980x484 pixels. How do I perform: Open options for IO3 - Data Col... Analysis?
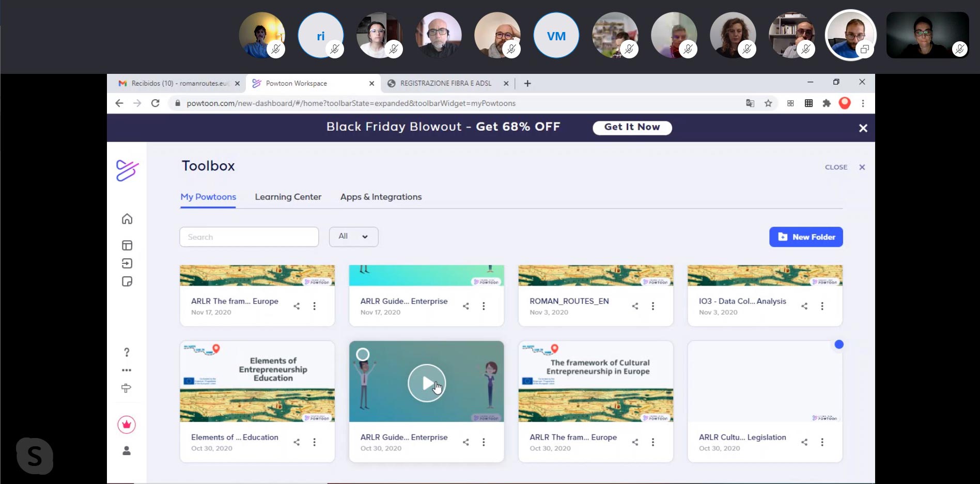pos(822,306)
